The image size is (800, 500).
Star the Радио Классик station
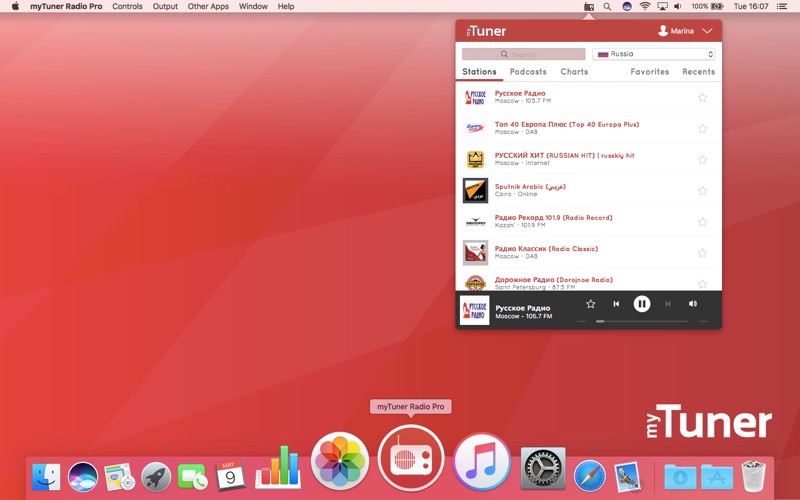click(703, 253)
